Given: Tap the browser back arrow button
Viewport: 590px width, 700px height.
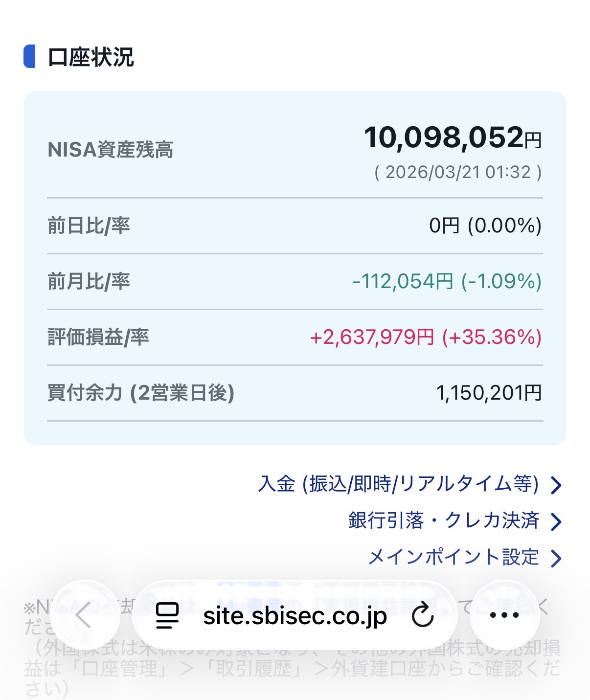Looking at the screenshot, I should point(84,615).
